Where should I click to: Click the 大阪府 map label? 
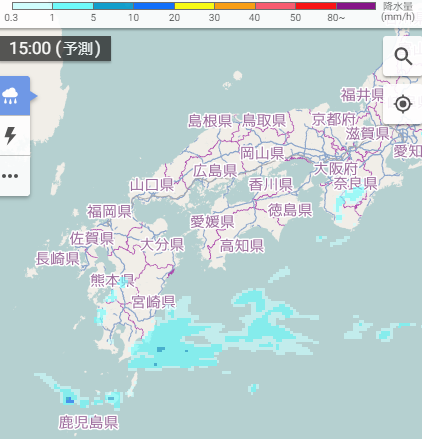[x=336, y=169]
